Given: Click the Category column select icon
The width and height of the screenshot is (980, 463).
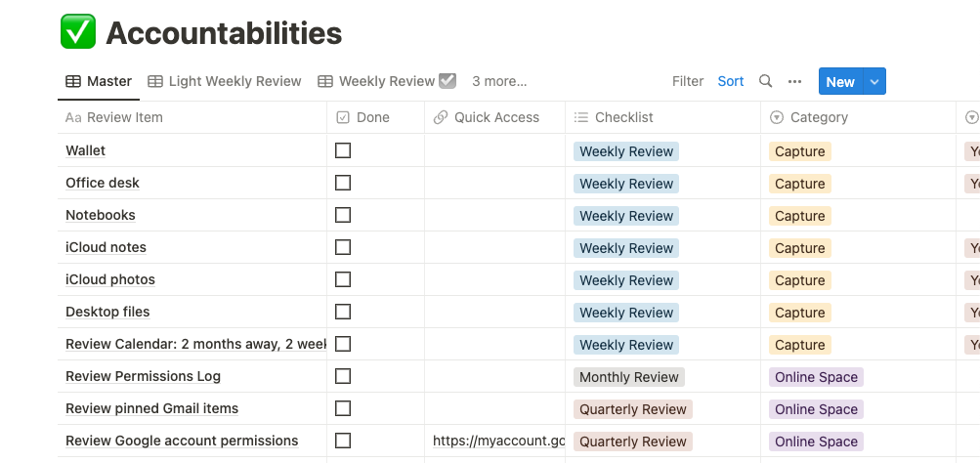Looking at the screenshot, I should [x=777, y=117].
